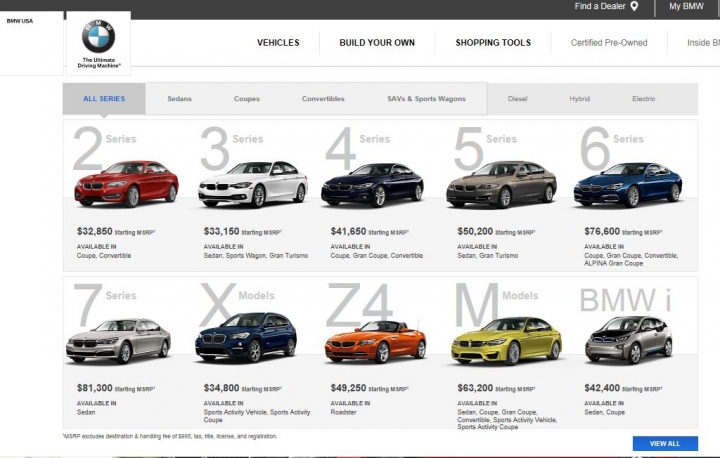Click the $63,200 starting MSRP price

(x=496, y=388)
